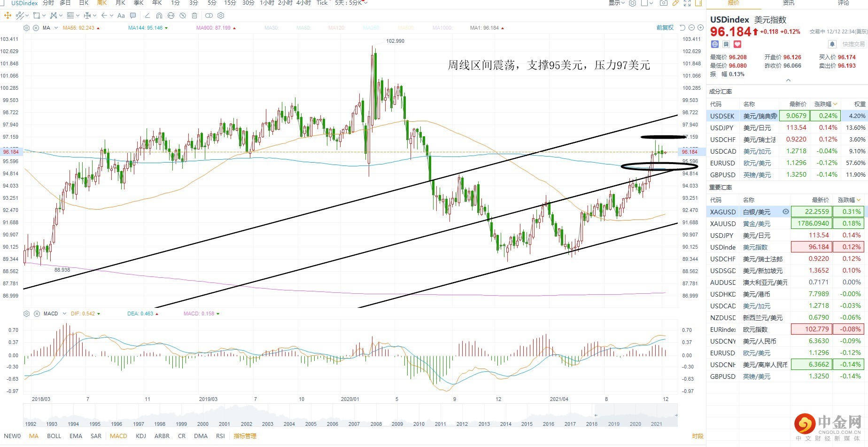Add USDindex to favorites with heart icon

(x=737, y=44)
